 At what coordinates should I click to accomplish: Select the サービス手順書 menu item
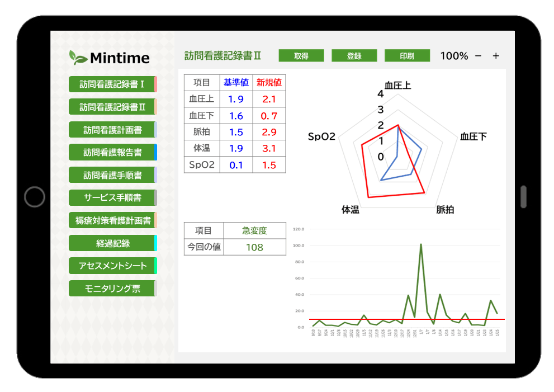tap(112, 197)
